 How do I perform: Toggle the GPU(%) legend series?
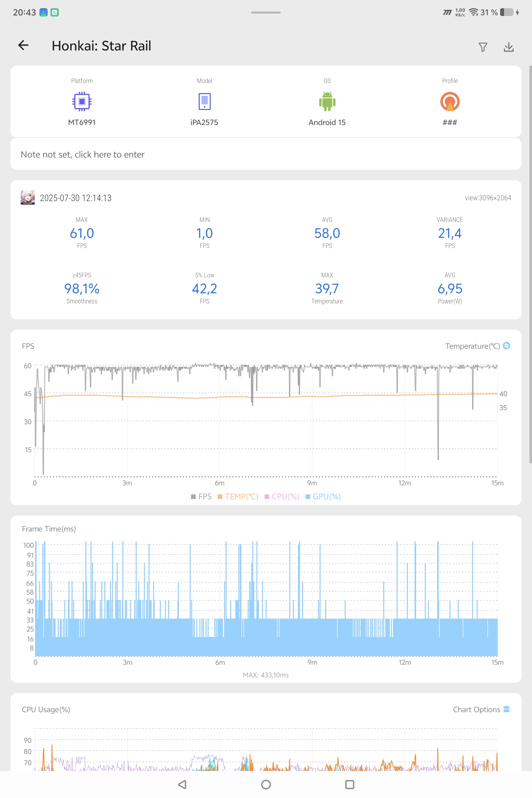pos(323,496)
